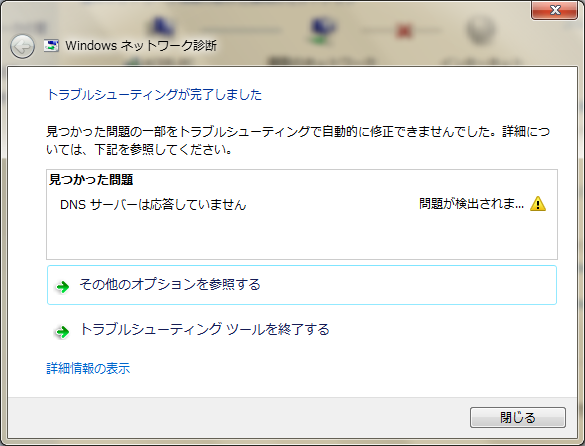This screenshot has width=585, height=446.
Task: Click the round back arrow button
Action: pos(22,47)
